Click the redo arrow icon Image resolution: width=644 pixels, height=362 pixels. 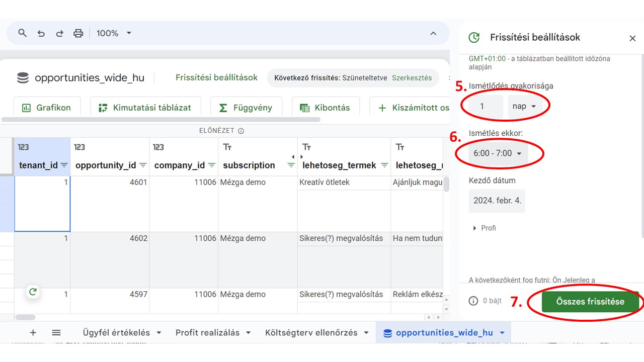coord(59,33)
